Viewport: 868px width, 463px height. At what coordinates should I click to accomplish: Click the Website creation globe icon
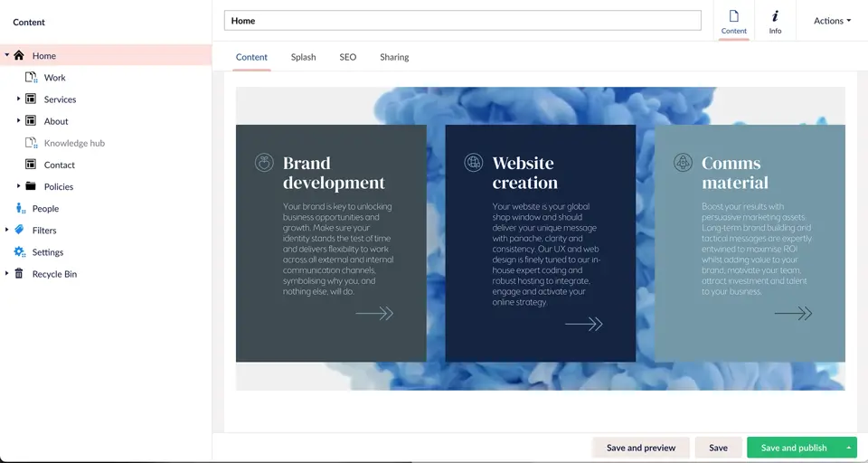click(473, 163)
